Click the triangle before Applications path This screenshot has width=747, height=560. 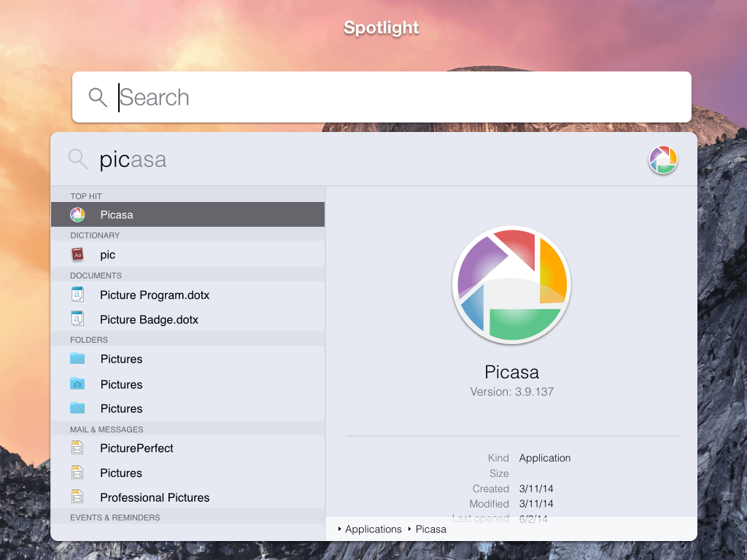(340, 529)
